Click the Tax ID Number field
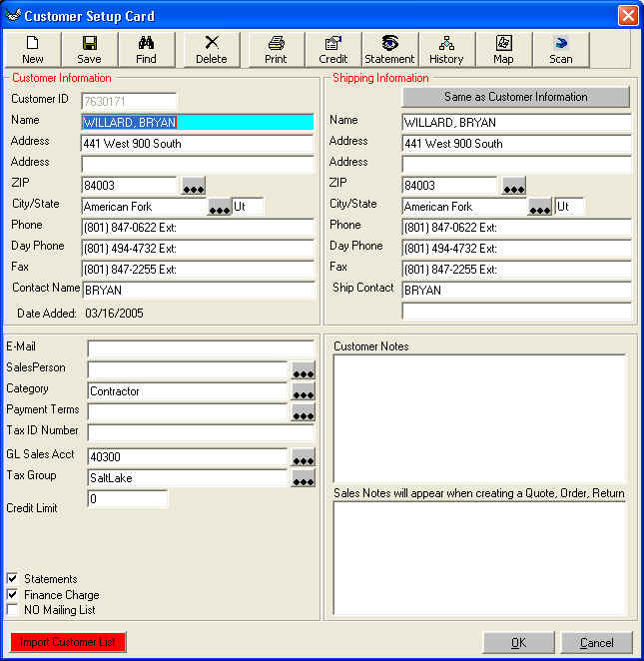The image size is (644, 661). tap(201, 433)
